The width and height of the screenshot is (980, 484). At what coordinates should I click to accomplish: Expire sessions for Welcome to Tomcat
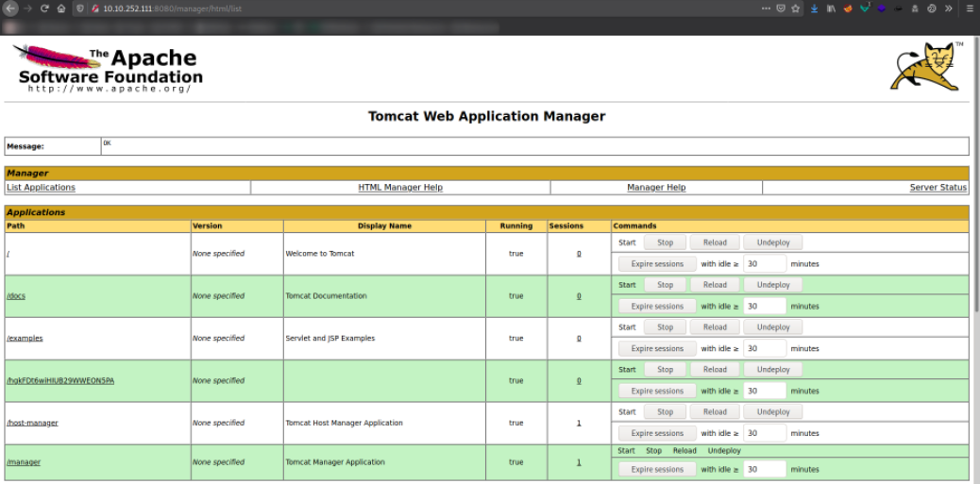[657, 264]
